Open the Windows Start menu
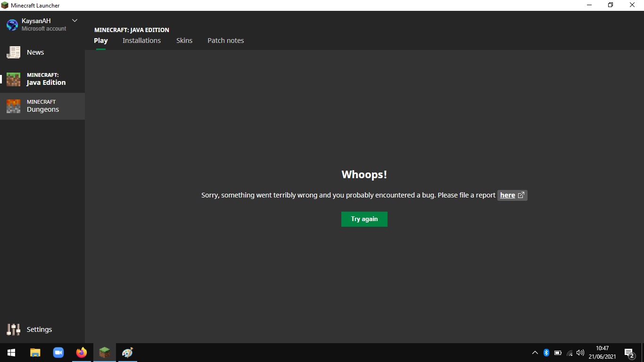Screen dimensions: 644x362 tap(11, 353)
